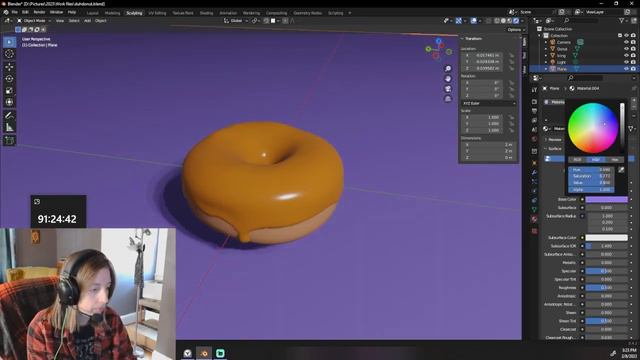This screenshot has height=360, width=640.
Task: Collapse the Transform panel
Action: [462, 38]
